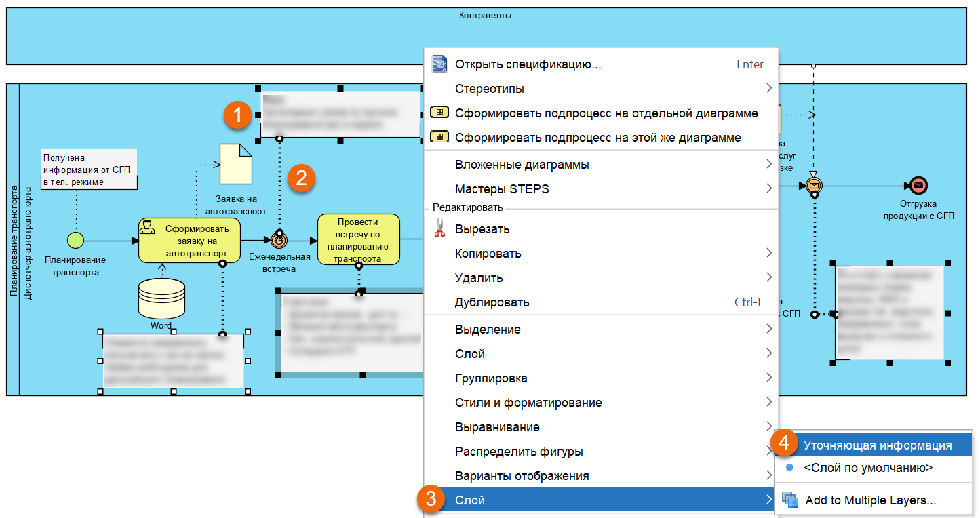
Task: Click the scissors icon next to Вырезать
Action: pos(439,228)
